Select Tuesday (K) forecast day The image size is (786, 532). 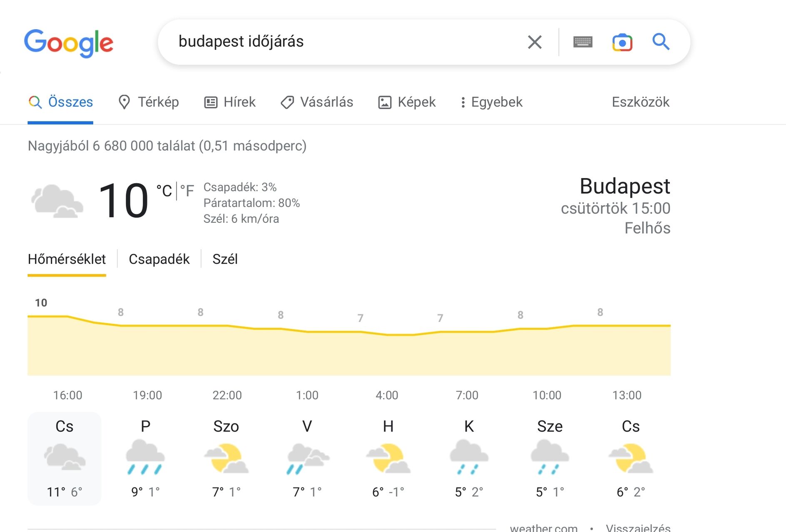(x=469, y=458)
